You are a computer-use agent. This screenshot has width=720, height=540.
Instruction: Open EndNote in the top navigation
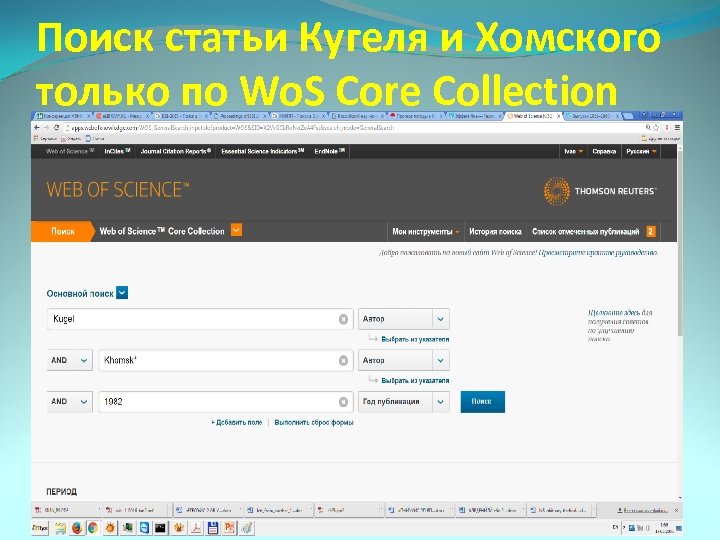coord(329,151)
